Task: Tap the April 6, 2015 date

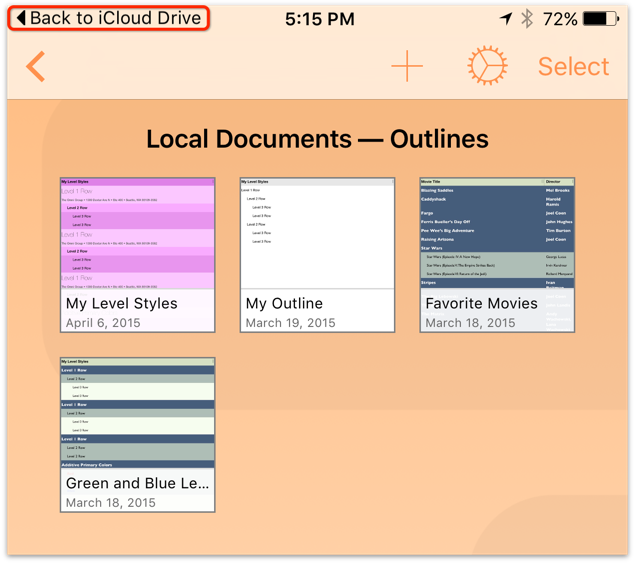Action: [103, 323]
